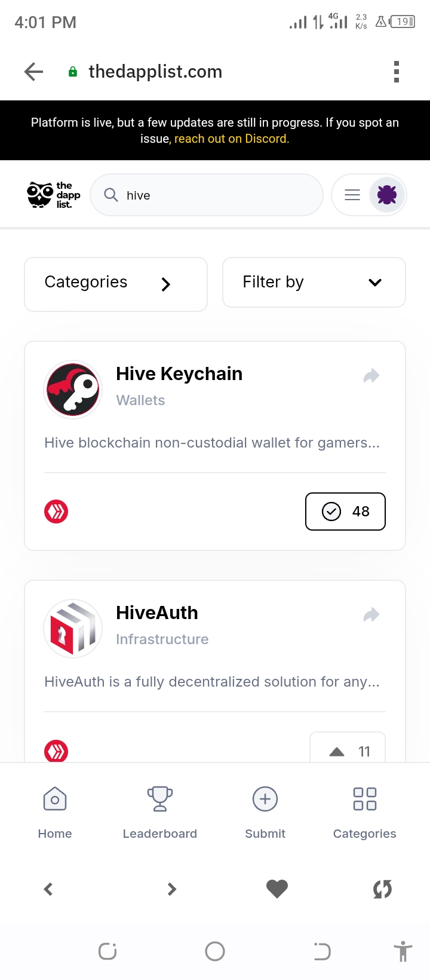Viewport: 430px width, 980px height.
Task: Share Hive Keychain with arrow icon
Action: coord(371,375)
